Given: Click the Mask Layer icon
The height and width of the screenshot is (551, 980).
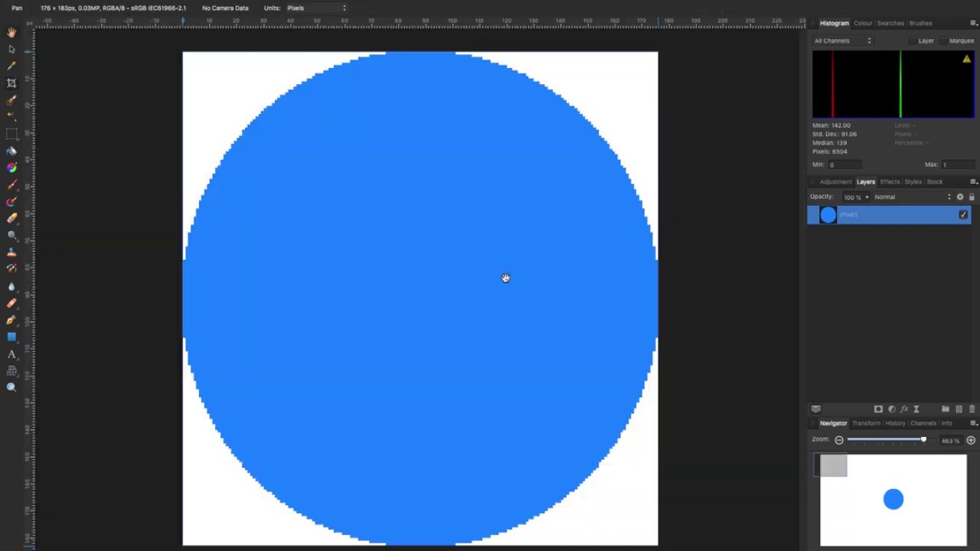Looking at the screenshot, I should point(878,409).
